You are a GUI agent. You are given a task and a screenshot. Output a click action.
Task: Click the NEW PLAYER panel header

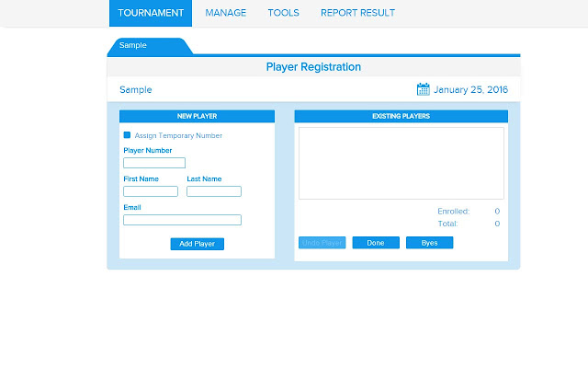pos(197,116)
